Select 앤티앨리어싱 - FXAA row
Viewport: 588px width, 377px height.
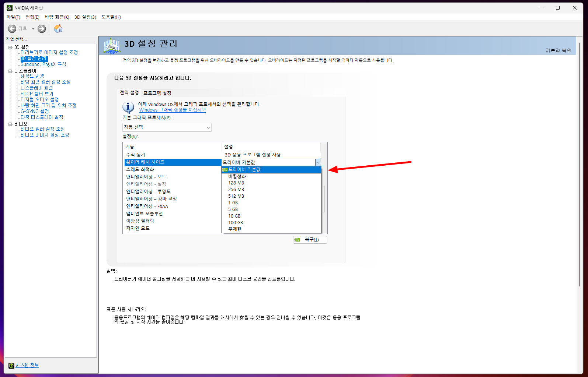(173, 206)
